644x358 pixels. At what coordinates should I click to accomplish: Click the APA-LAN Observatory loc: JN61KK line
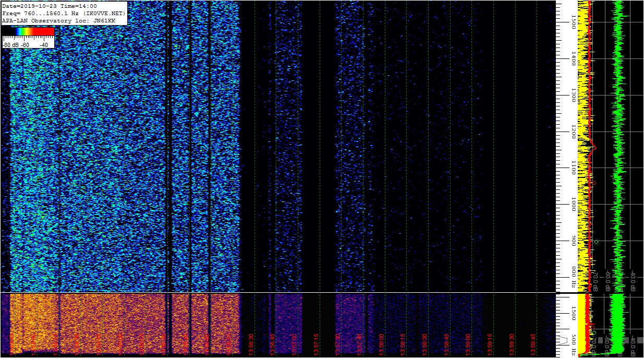(x=58, y=20)
